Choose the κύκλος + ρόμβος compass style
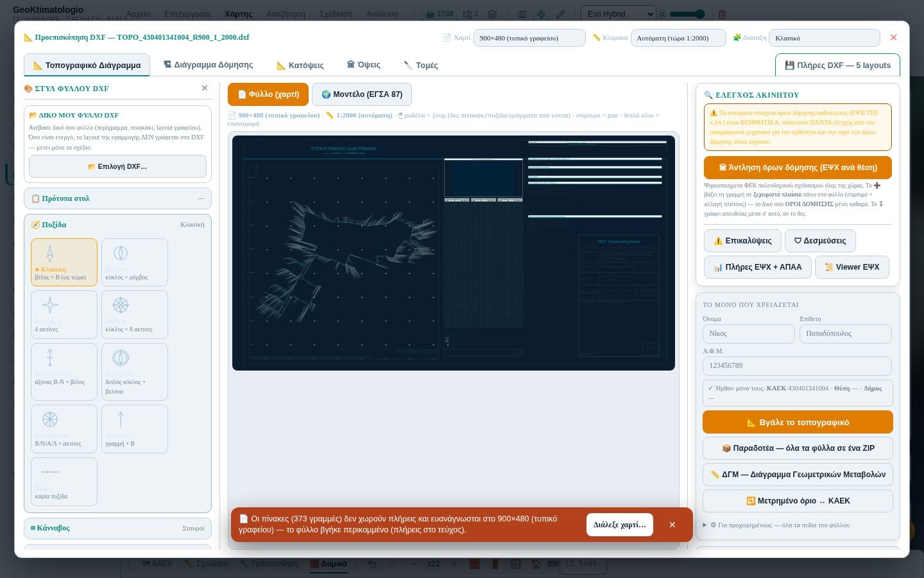Screen dimensions: 924x578 click(135, 262)
